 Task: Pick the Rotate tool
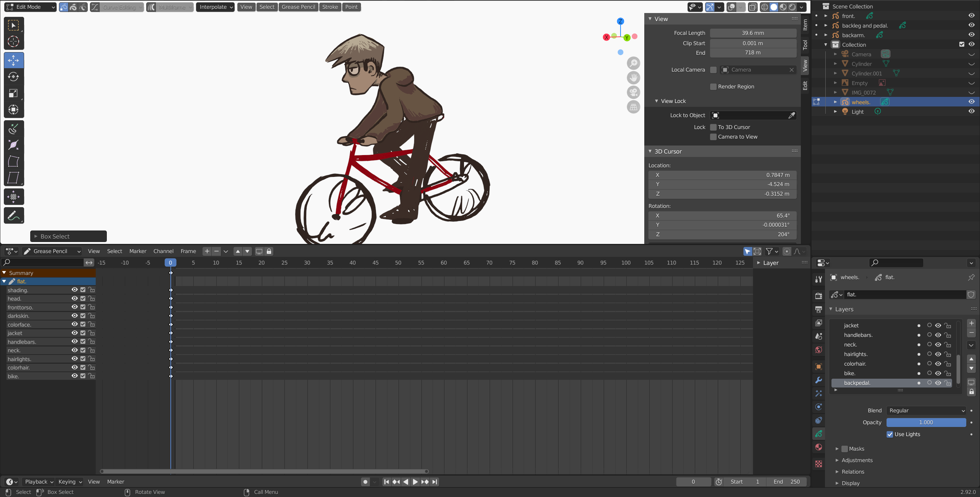pos(14,77)
